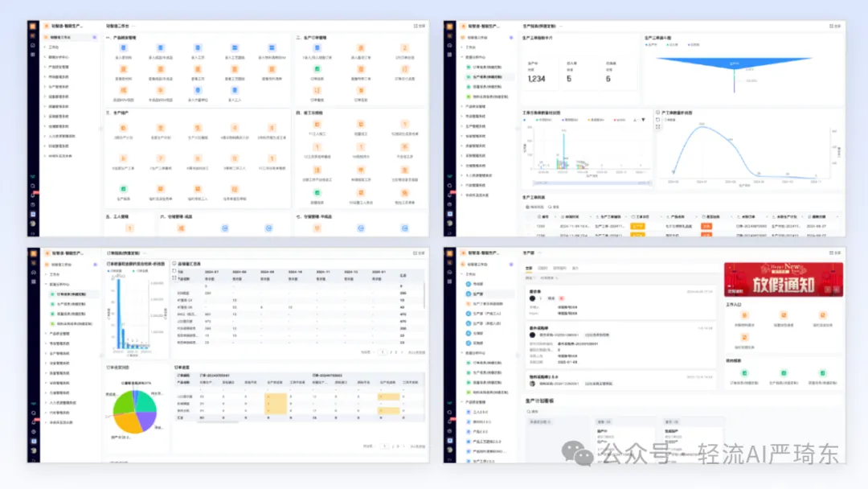Click the red-orange tag in the first table row
Viewport: 868px width, 489px height.
[706, 226]
